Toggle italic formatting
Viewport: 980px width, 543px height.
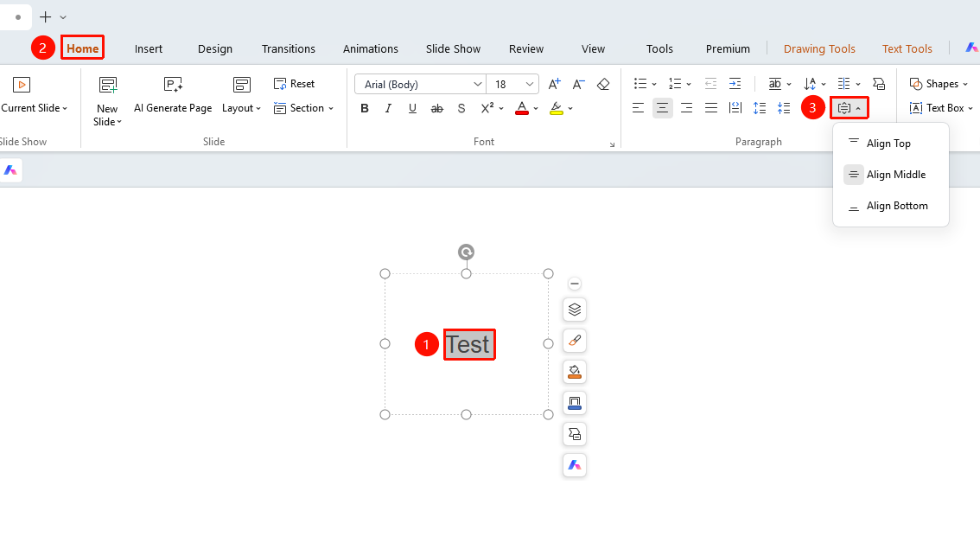click(388, 108)
